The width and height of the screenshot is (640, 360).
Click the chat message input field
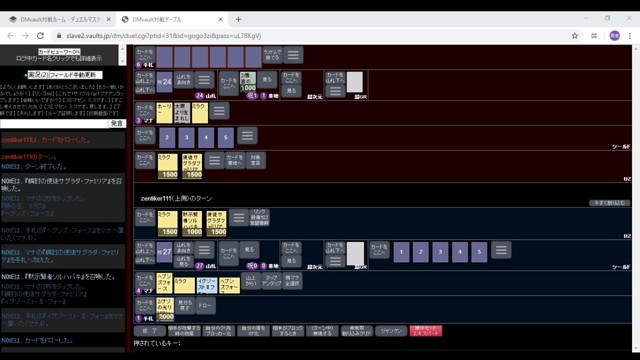coord(54,123)
